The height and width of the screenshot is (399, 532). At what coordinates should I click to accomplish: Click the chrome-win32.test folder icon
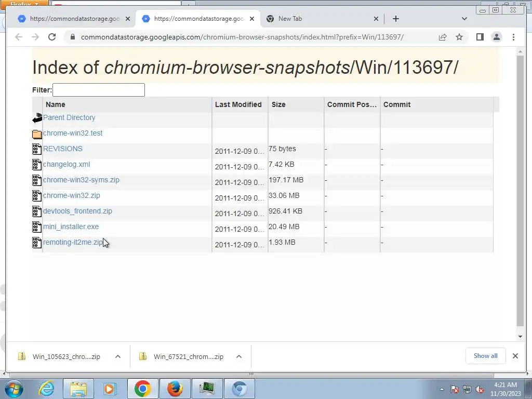(x=37, y=134)
